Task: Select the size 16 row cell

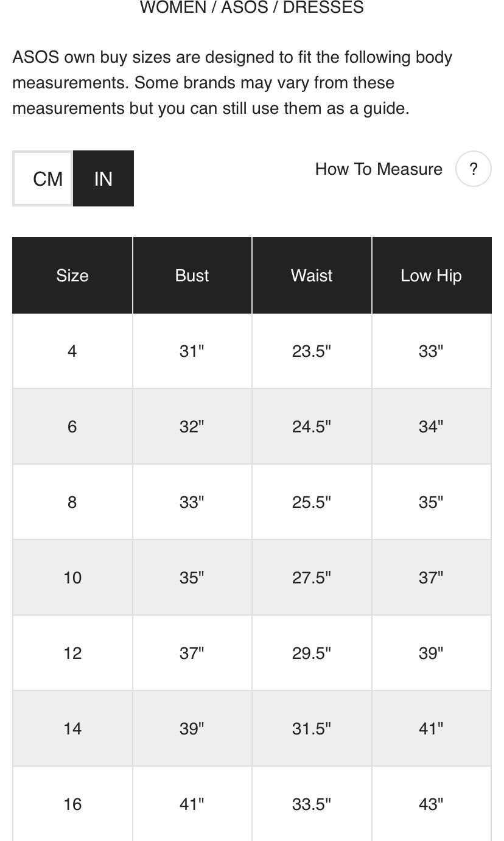Action: [72, 804]
